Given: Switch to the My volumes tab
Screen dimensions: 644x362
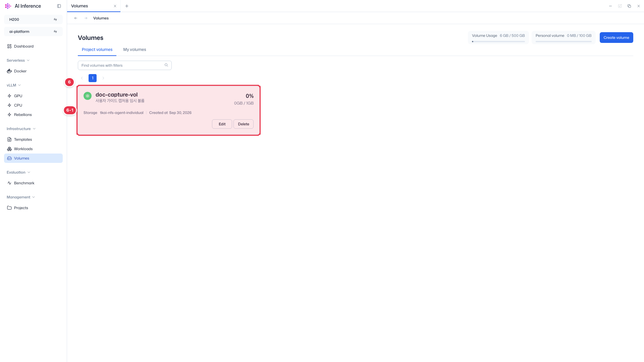Looking at the screenshot, I should pyautogui.click(x=135, y=50).
